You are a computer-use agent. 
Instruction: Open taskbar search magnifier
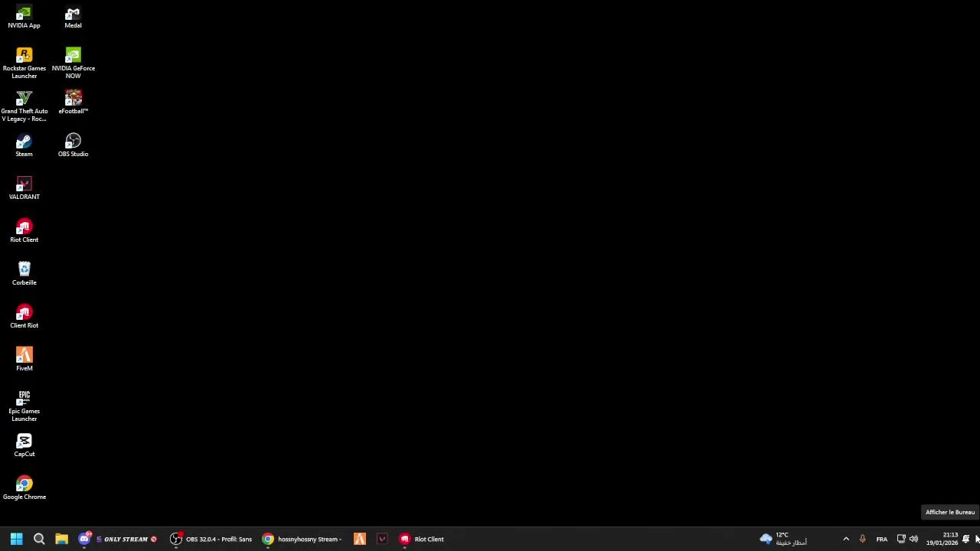click(x=39, y=539)
